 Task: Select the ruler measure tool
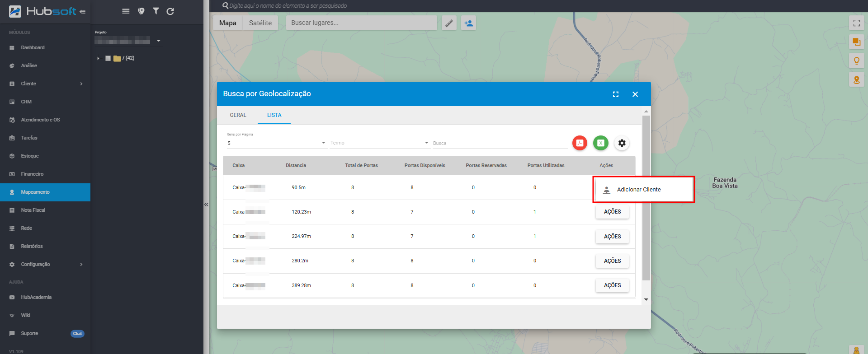click(449, 23)
